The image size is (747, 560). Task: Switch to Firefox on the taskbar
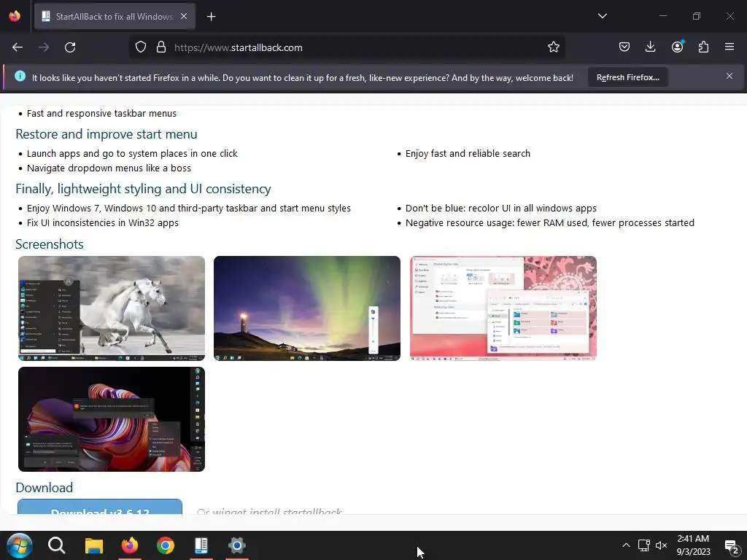click(x=130, y=545)
